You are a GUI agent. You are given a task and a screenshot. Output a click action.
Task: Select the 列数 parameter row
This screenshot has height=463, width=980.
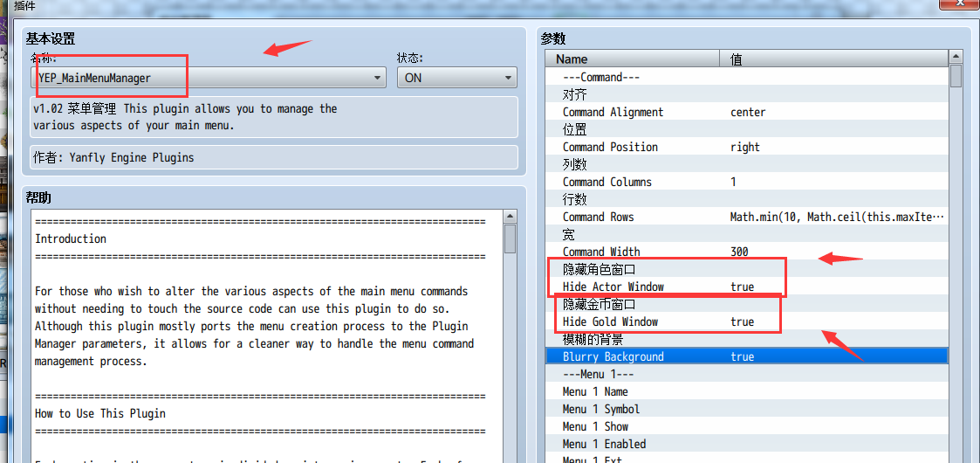[746, 165]
